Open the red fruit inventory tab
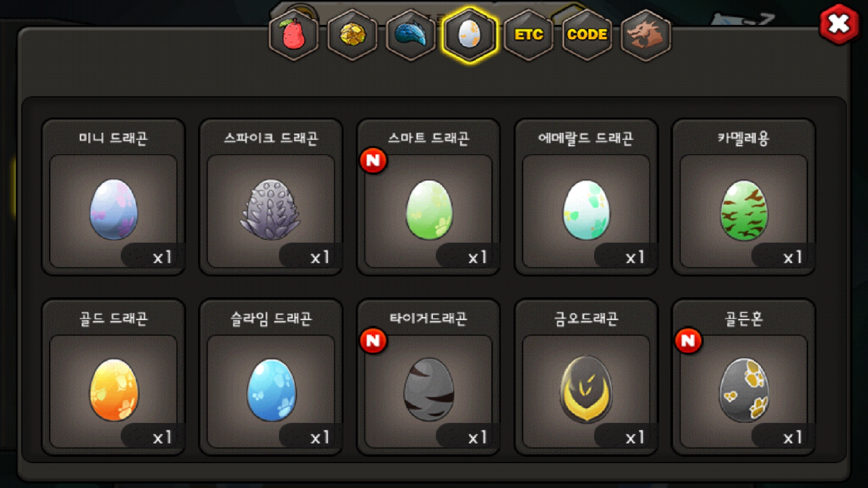Viewport: 868px width, 488px height. (293, 35)
